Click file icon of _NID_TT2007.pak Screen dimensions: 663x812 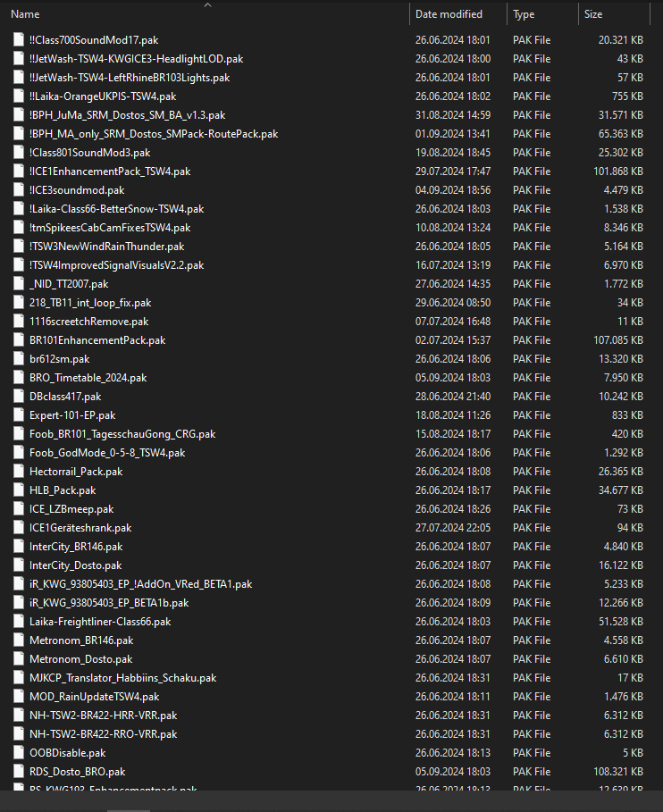19,284
